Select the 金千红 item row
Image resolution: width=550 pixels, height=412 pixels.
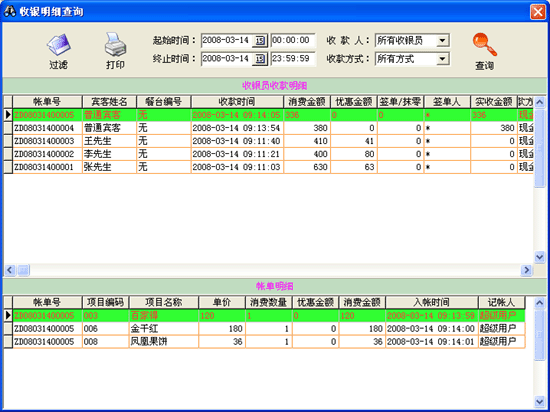tap(264, 329)
